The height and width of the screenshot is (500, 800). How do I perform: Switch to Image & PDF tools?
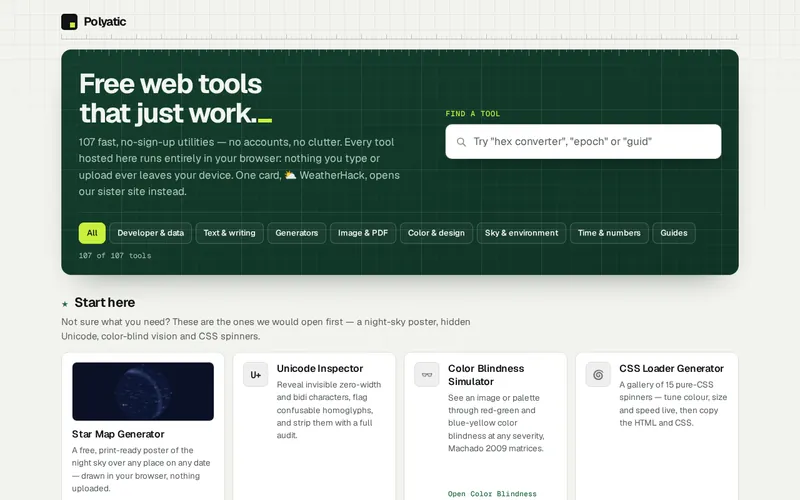pyautogui.click(x=363, y=233)
